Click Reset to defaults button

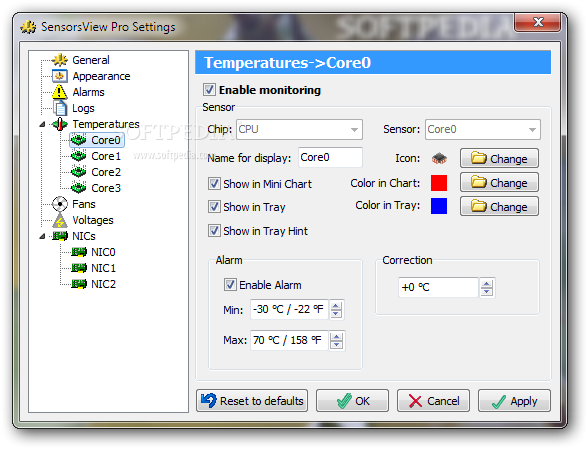pos(252,401)
